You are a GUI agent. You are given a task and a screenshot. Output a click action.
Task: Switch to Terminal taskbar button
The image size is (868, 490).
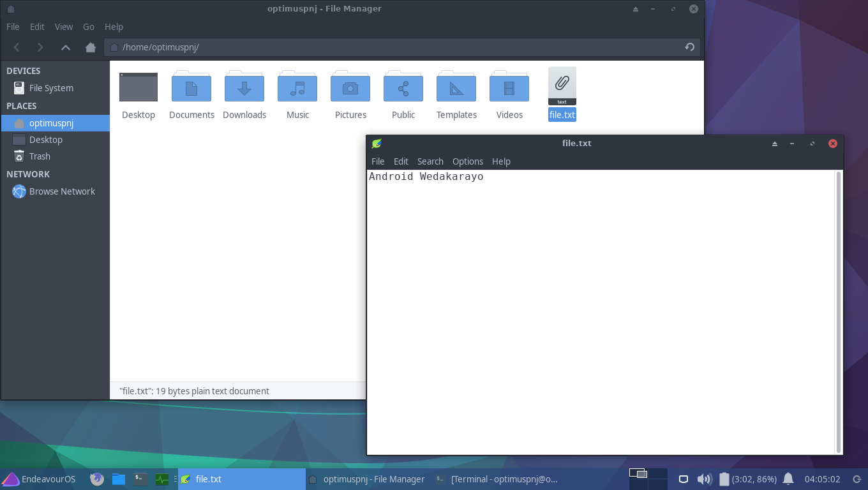click(497, 479)
